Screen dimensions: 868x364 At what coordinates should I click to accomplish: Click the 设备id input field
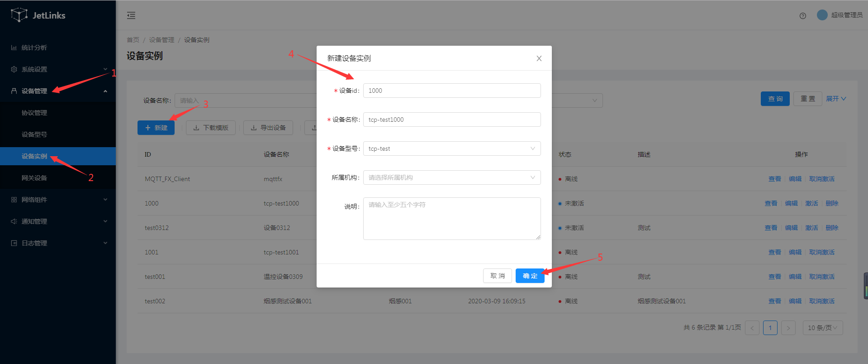click(x=451, y=91)
